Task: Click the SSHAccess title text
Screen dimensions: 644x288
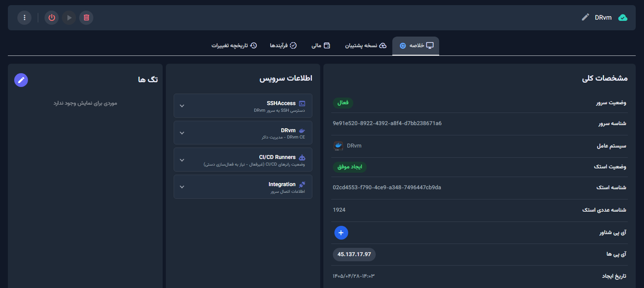Action: tap(281, 103)
